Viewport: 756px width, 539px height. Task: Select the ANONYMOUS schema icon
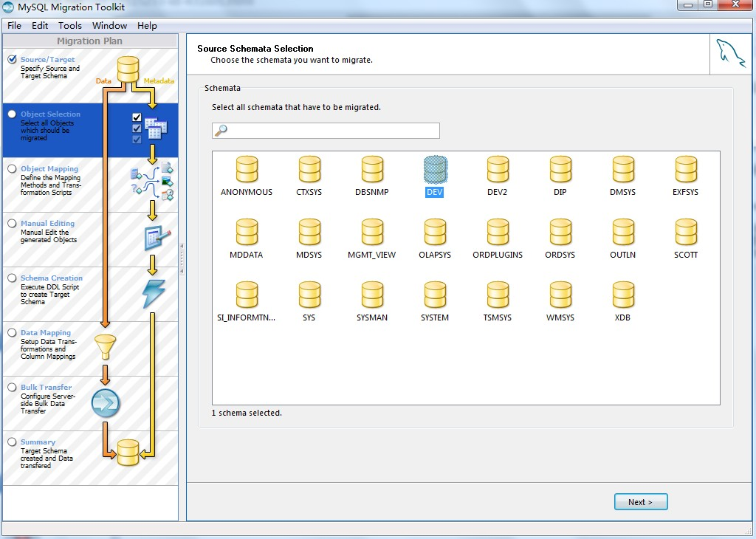(247, 169)
